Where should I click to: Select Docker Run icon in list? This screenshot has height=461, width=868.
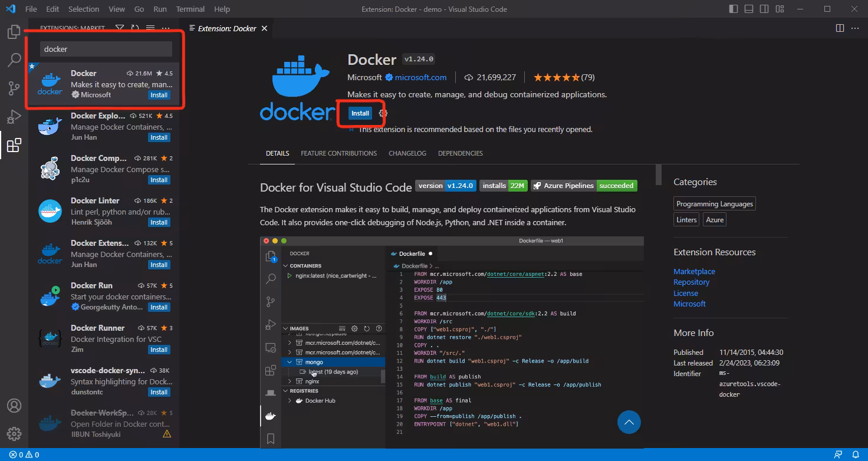click(50, 296)
